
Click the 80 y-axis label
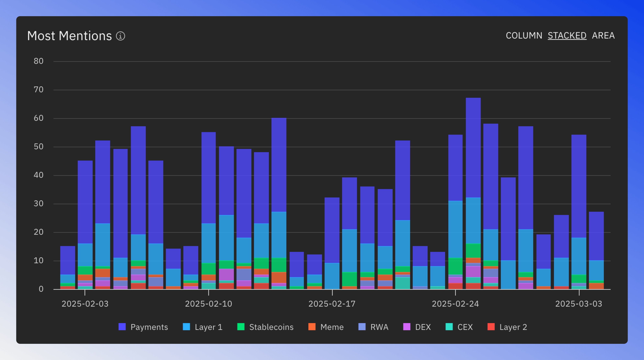coord(39,61)
